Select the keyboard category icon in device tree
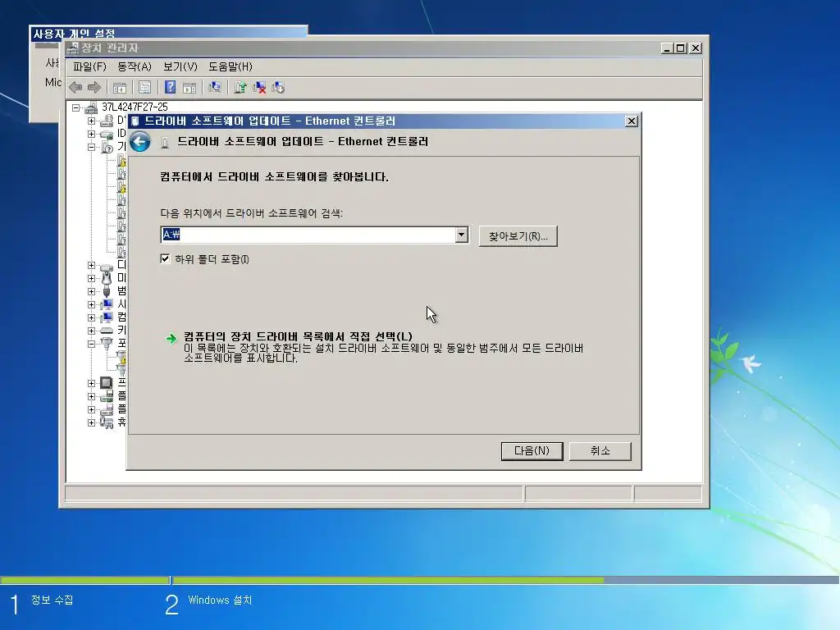The width and height of the screenshot is (840, 630). pos(107,331)
